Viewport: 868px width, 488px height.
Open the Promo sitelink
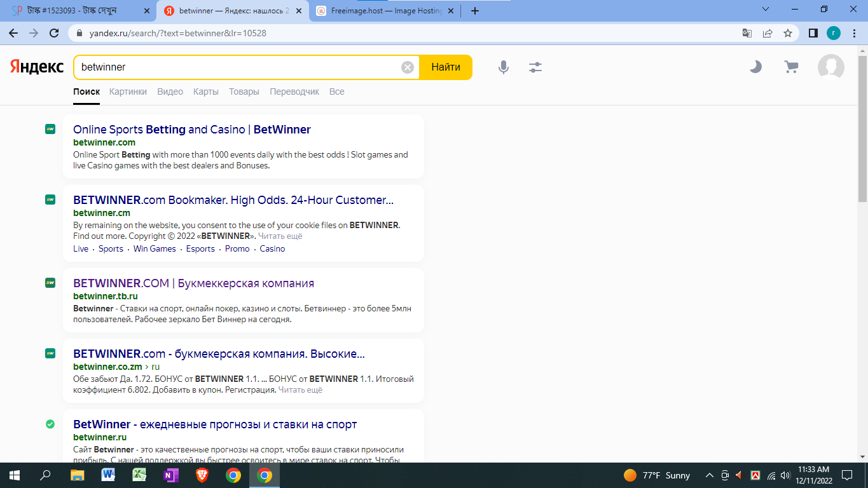pos(237,248)
